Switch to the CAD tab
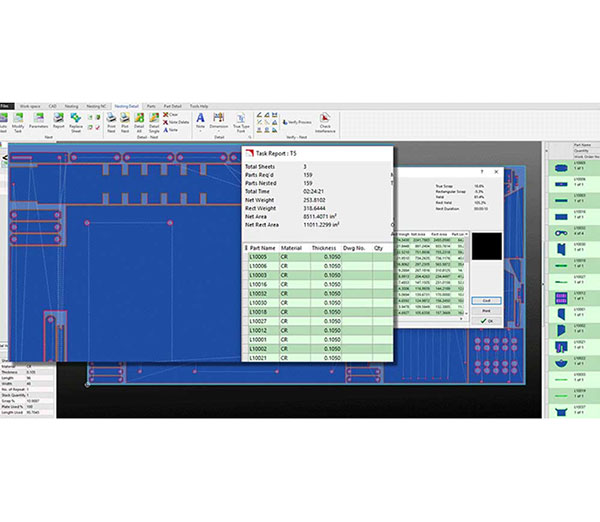This screenshot has height=522, width=600. (x=53, y=106)
